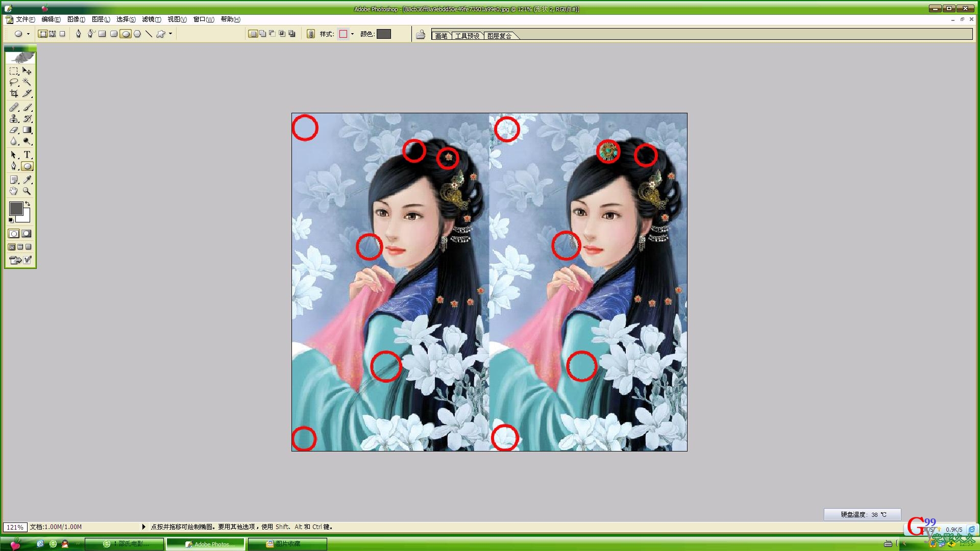The height and width of the screenshot is (551, 980).
Task: Switch to the 工具预设 palette tab
Action: tap(467, 36)
